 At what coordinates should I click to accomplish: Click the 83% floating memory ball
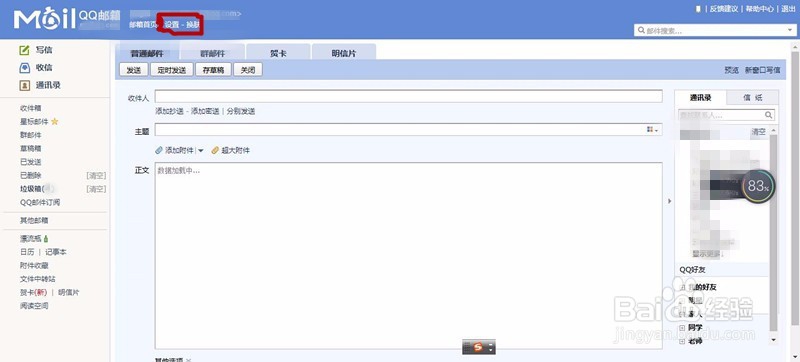click(758, 187)
